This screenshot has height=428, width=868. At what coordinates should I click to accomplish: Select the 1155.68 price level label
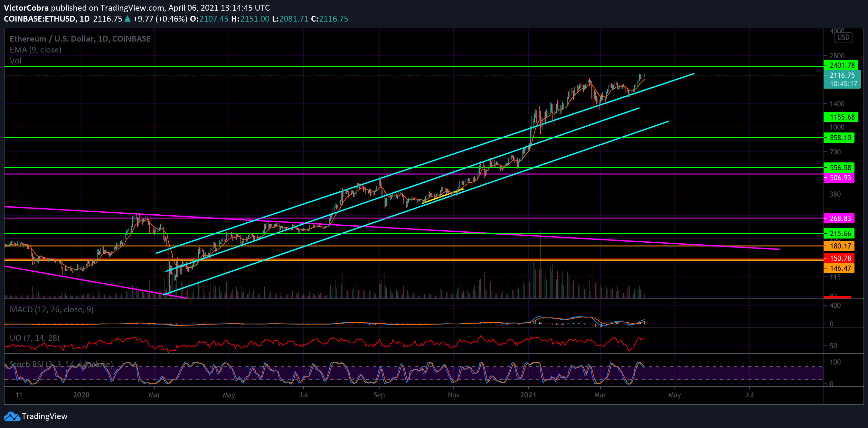point(841,117)
